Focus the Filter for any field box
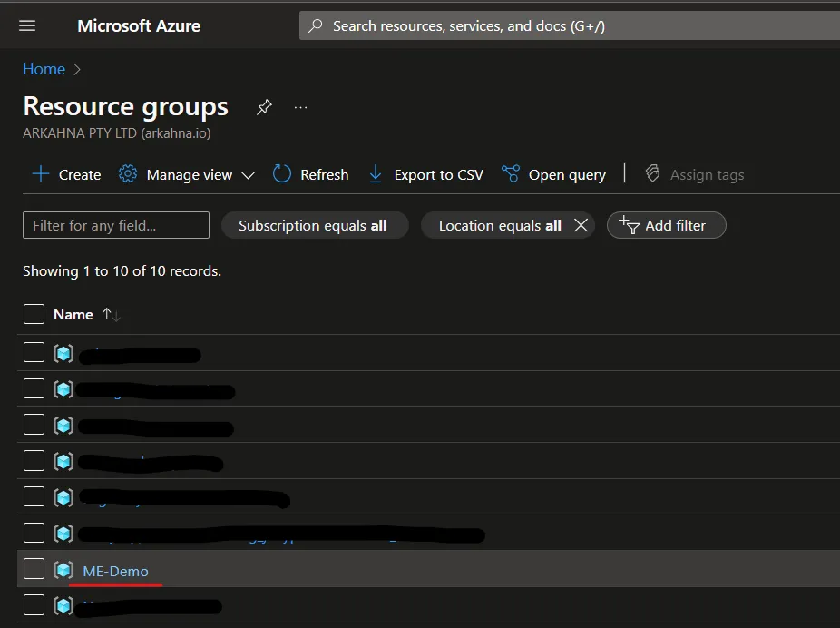Viewport: 840px width, 628px height. [116, 225]
